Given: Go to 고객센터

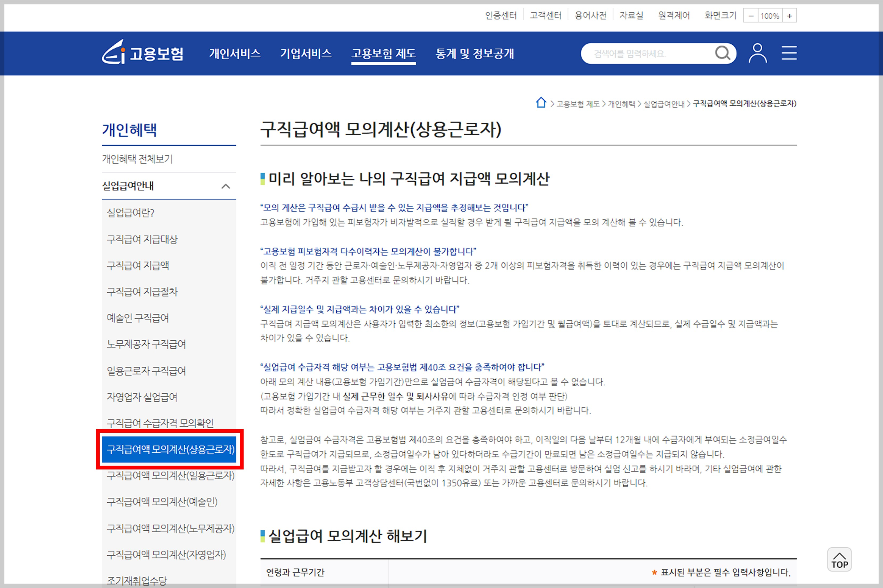Looking at the screenshot, I should click(545, 15).
